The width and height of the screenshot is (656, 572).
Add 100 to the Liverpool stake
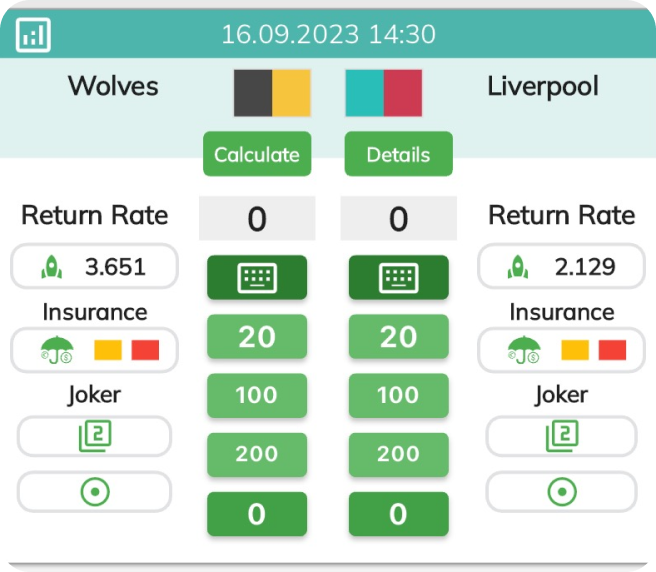pos(398,395)
